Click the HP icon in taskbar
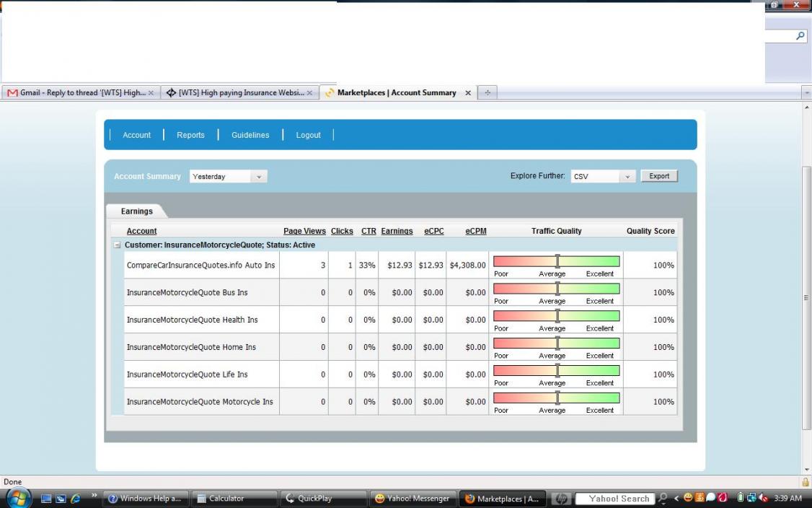The height and width of the screenshot is (508, 812). click(x=562, y=498)
